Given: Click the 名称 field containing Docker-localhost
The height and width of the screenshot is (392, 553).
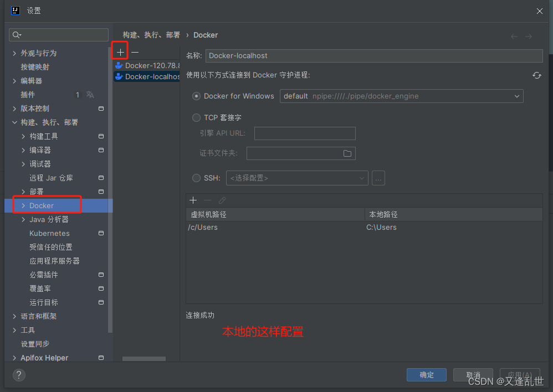Looking at the screenshot, I should click(x=374, y=56).
